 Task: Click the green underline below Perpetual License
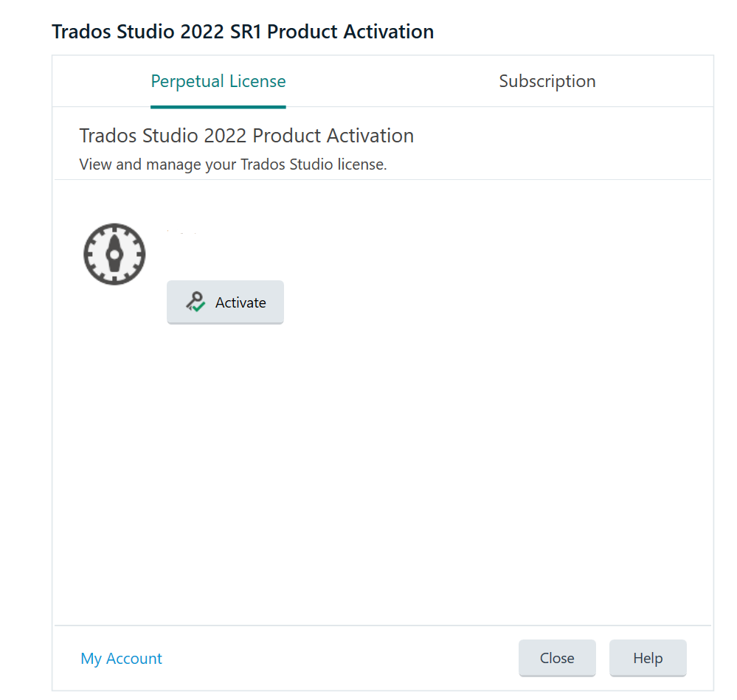(218, 106)
